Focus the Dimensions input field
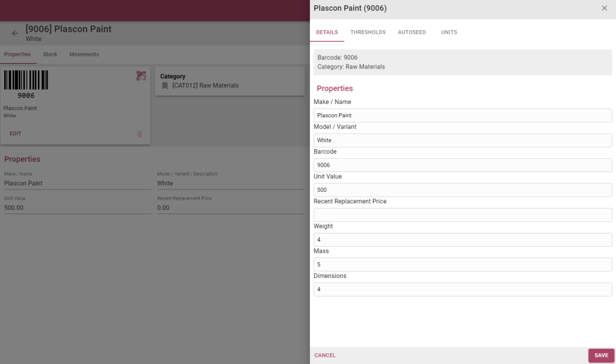 tap(463, 289)
